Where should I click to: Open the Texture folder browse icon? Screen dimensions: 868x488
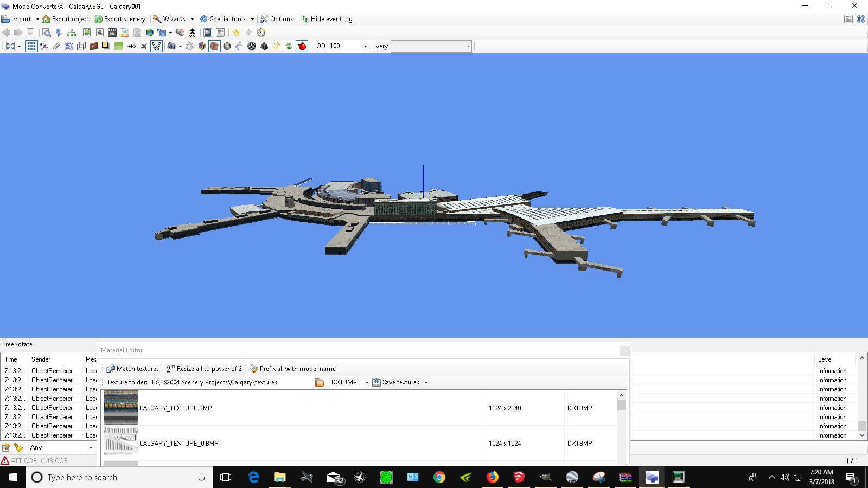(x=320, y=382)
